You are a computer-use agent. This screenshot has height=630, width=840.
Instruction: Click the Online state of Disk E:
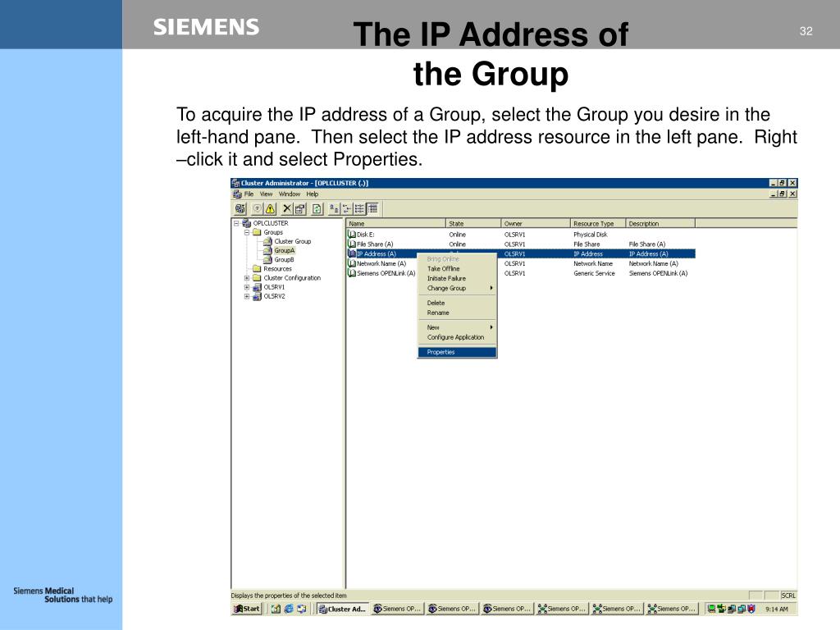point(457,235)
